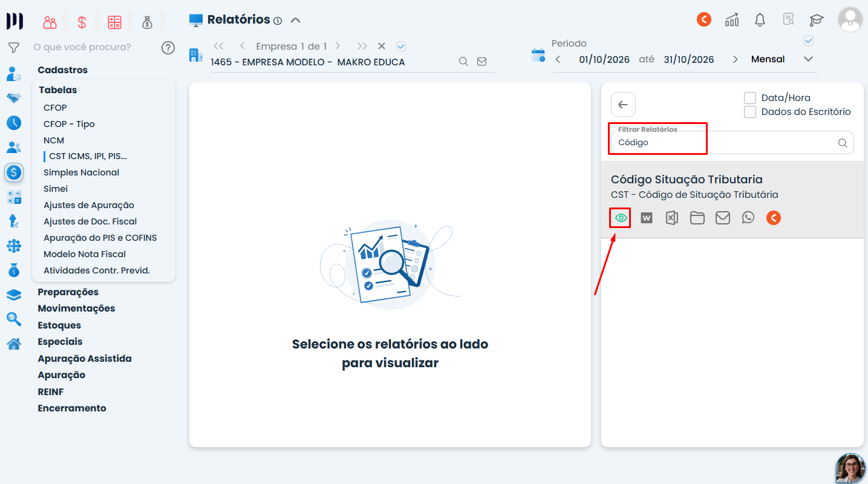Export the report to Excel
868x484 pixels.
point(671,218)
